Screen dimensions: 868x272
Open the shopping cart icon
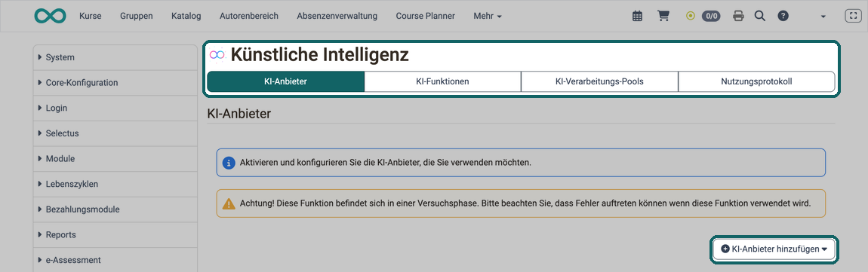663,16
